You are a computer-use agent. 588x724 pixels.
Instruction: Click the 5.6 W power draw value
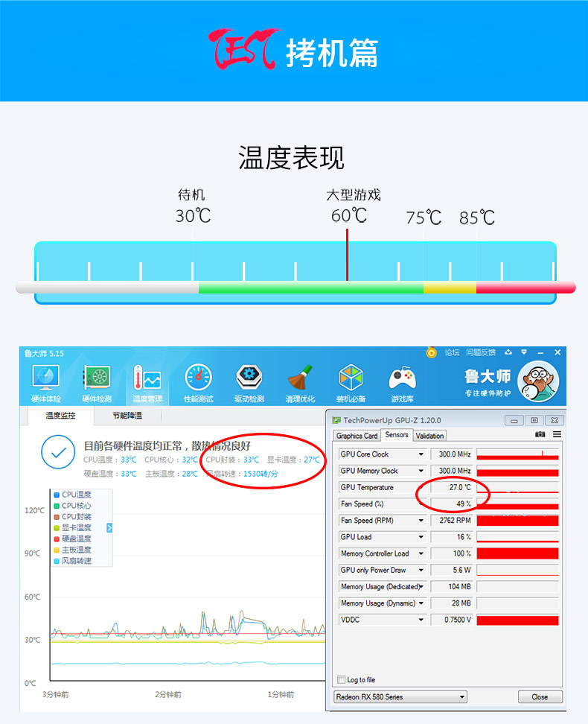451,571
